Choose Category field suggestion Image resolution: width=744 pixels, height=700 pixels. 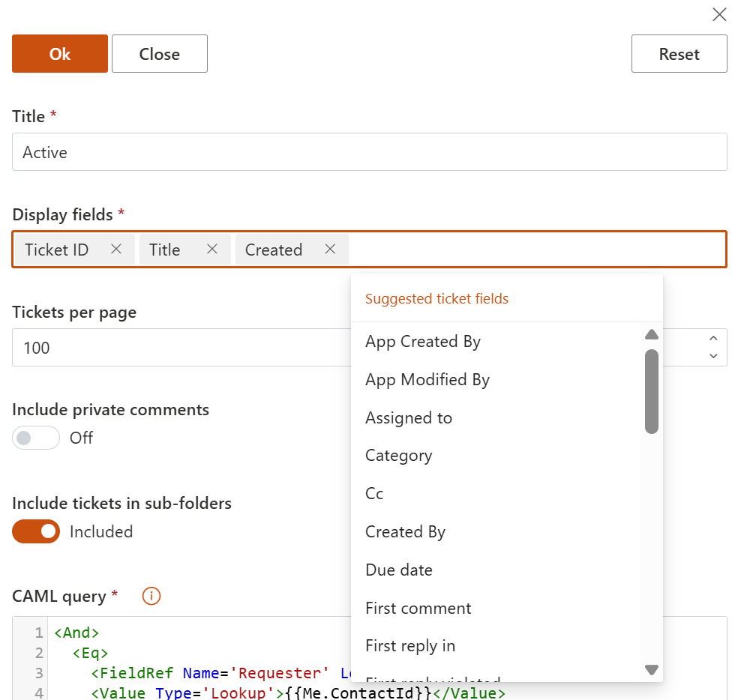pyautogui.click(x=496, y=455)
